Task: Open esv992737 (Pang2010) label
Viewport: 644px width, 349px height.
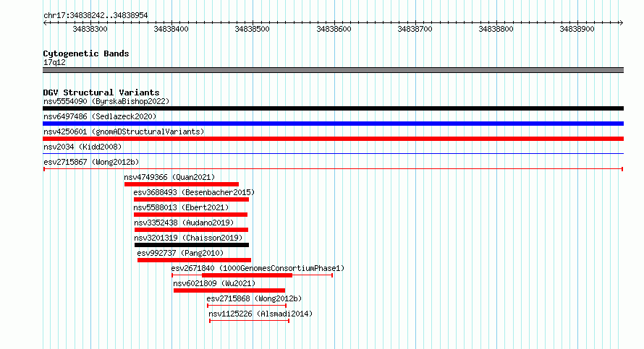Action: (180, 253)
